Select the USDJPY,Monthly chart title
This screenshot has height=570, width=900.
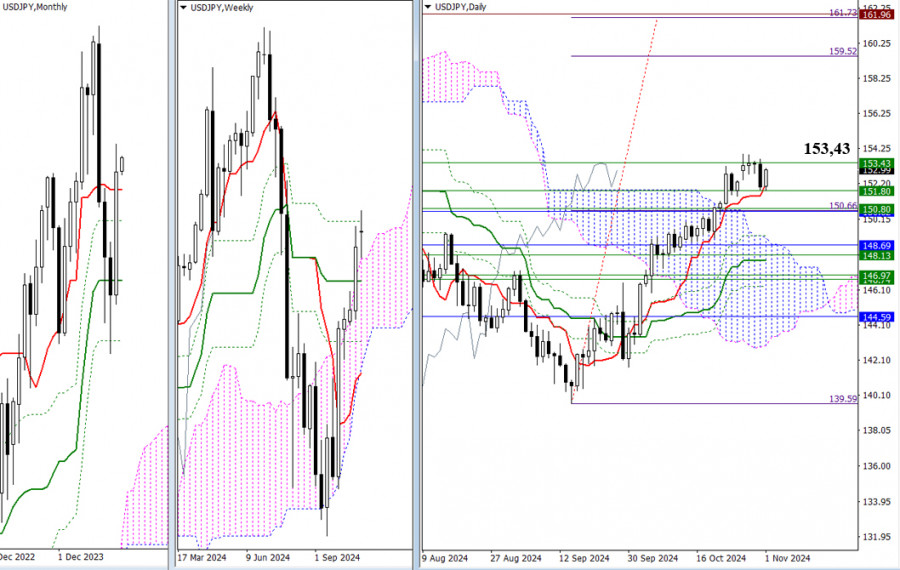click(x=34, y=7)
